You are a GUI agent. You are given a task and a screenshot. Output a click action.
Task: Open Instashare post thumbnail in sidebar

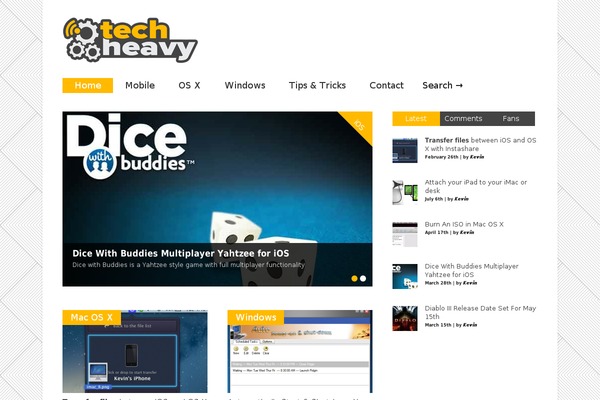(405, 150)
